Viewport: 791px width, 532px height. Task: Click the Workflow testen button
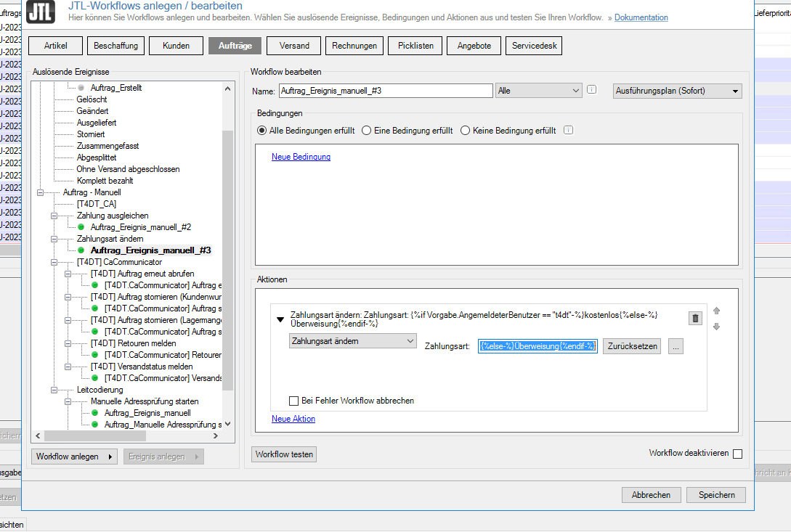(x=284, y=454)
